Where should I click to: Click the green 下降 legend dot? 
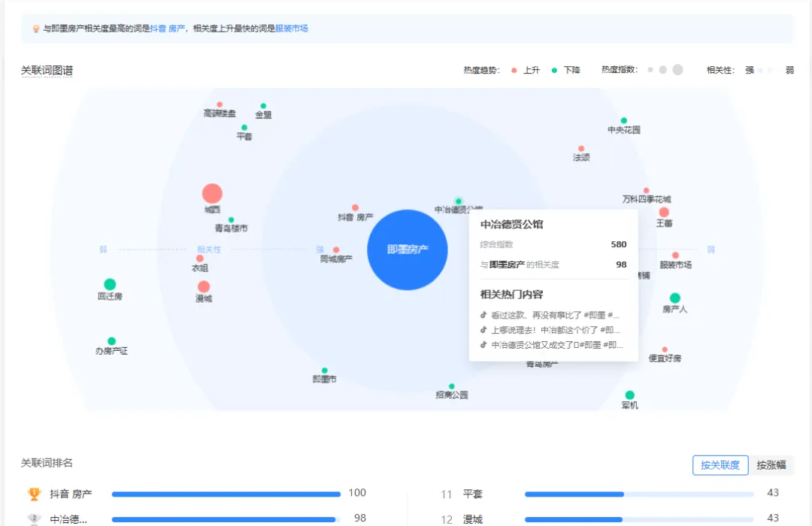pyautogui.click(x=554, y=69)
